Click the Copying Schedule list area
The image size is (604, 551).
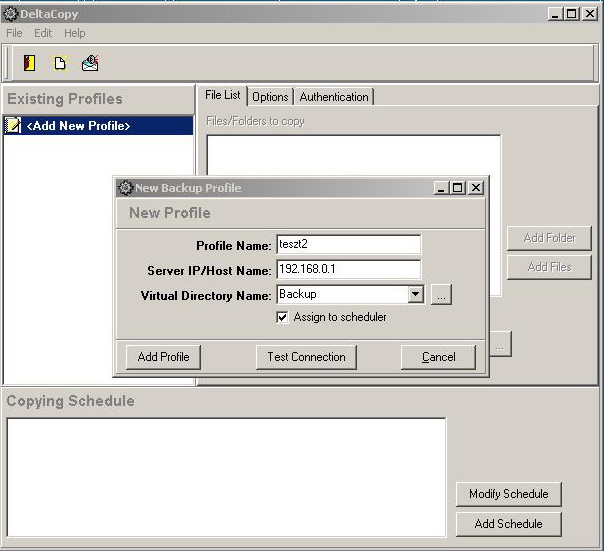point(226,477)
